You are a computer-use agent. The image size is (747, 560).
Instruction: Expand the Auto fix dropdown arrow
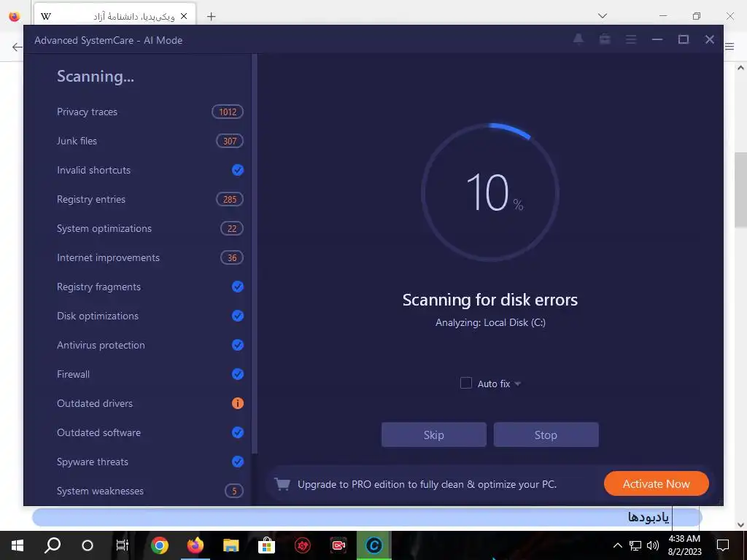click(x=518, y=384)
